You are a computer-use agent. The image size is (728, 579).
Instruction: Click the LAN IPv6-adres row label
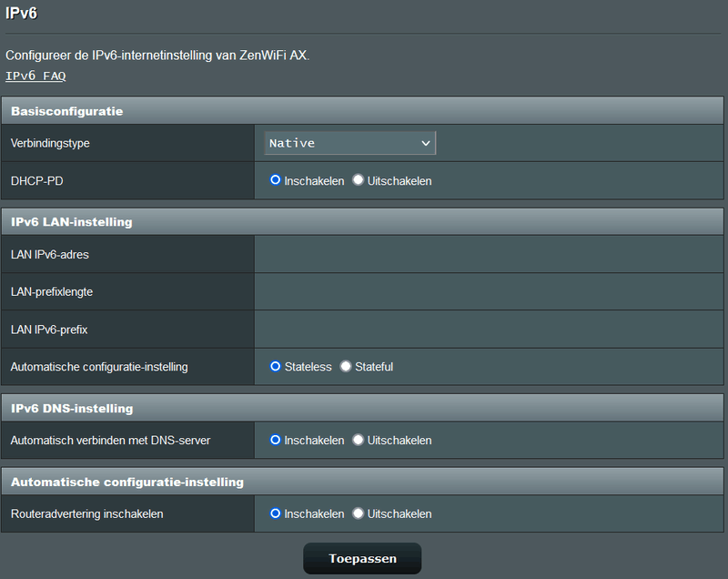(x=49, y=255)
